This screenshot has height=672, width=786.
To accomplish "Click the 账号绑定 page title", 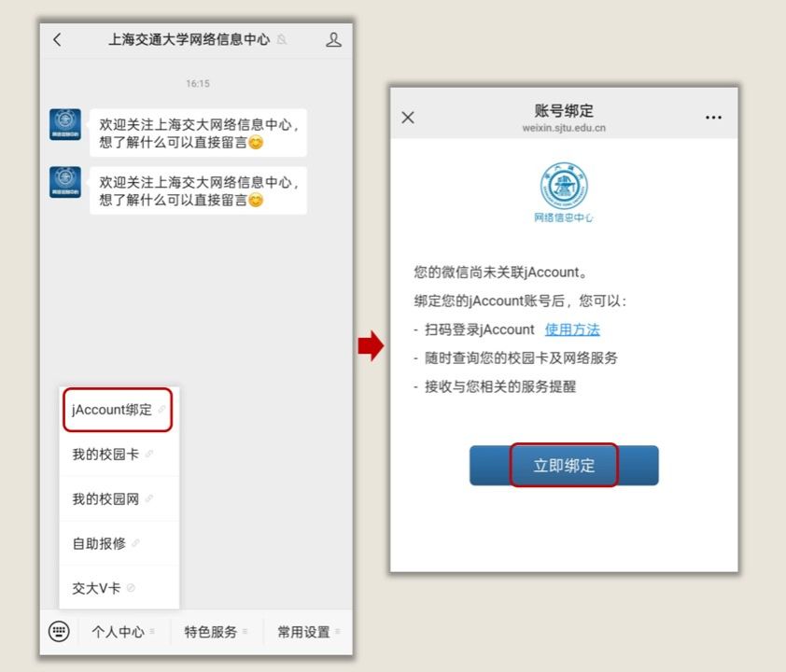I will tap(564, 110).
